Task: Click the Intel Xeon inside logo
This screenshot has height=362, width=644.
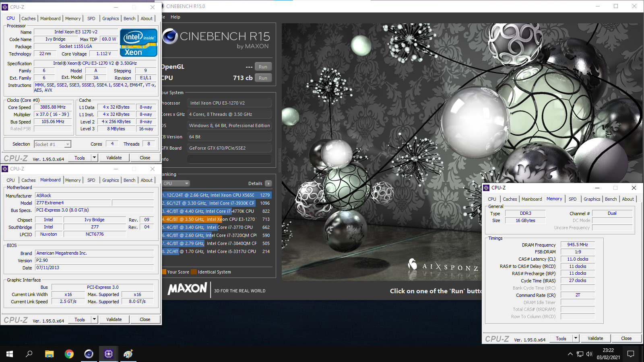Action: pos(138,43)
